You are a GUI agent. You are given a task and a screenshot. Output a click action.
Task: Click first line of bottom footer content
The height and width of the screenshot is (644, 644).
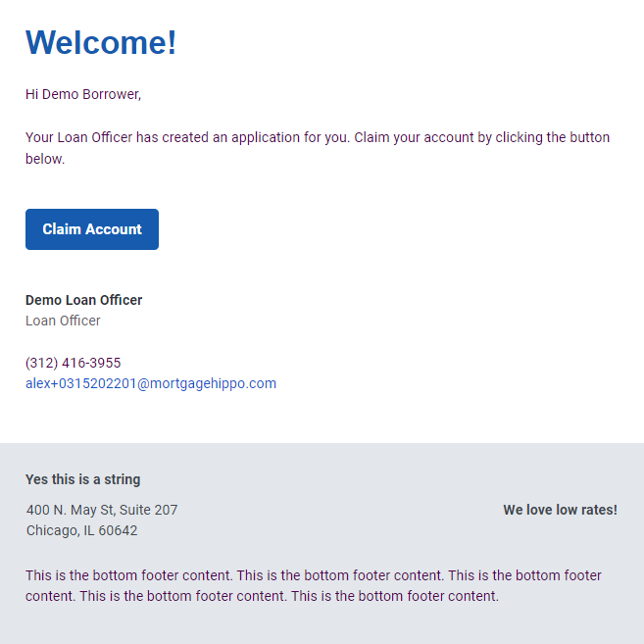[314, 575]
